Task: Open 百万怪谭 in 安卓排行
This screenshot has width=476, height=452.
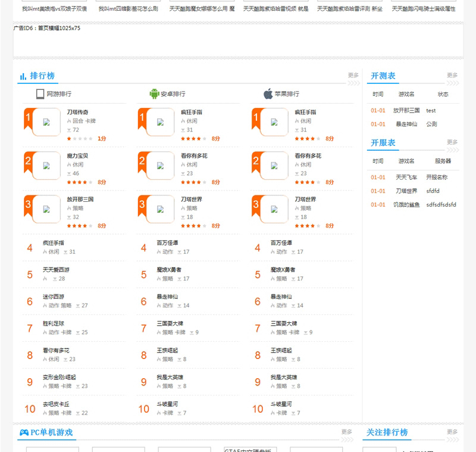Action: point(168,243)
